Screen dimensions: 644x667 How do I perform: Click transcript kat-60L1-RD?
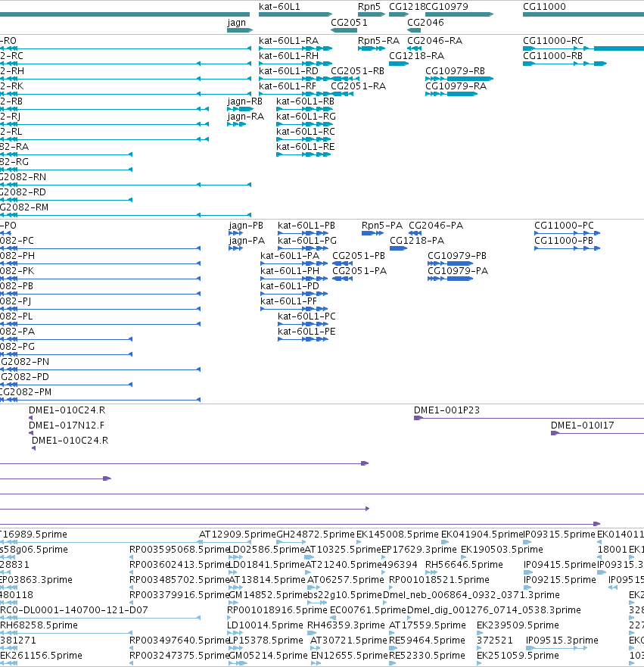pyautogui.click(x=288, y=70)
